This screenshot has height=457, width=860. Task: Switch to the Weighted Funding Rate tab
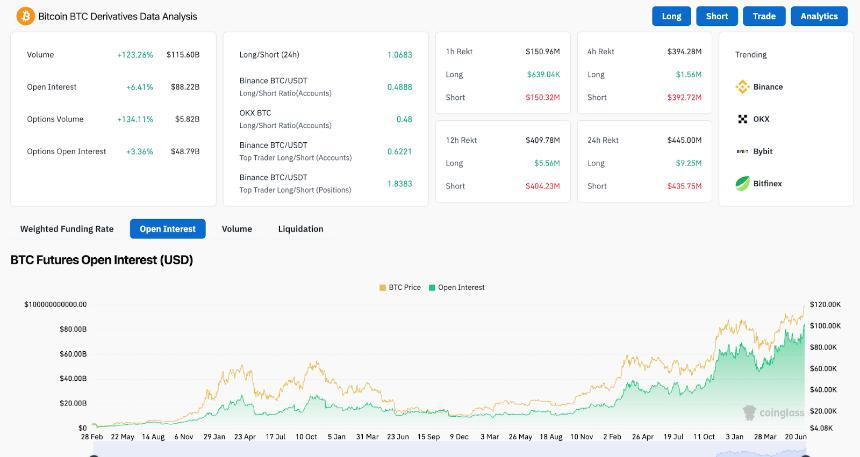pyautogui.click(x=67, y=229)
